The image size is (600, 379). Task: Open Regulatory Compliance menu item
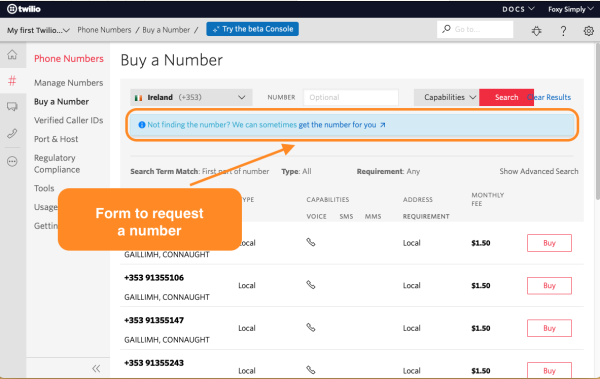pyautogui.click(x=57, y=163)
